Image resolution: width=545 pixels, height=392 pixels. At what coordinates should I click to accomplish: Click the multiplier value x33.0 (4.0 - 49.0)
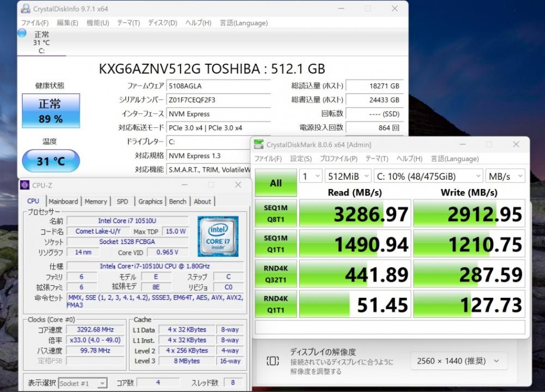[95, 340]
